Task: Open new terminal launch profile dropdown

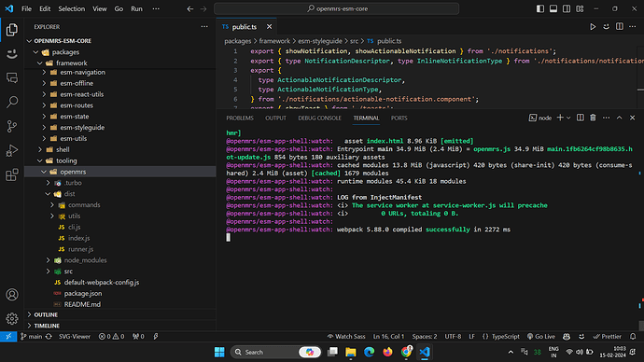Action: 568,118
